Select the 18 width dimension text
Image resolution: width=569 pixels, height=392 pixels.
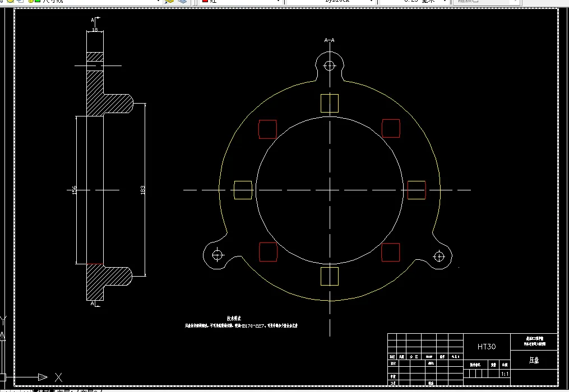pyautogui.click(x=95, y=30)
